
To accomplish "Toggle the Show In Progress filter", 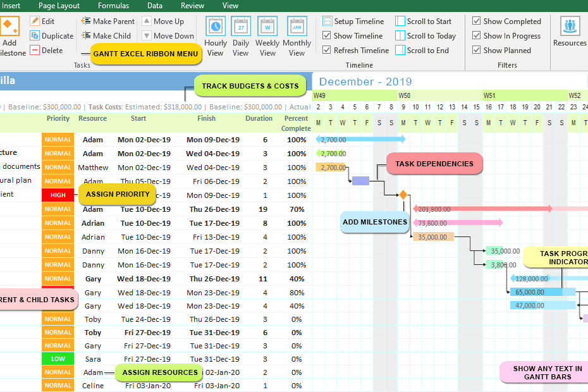I will tap(477, 35).
